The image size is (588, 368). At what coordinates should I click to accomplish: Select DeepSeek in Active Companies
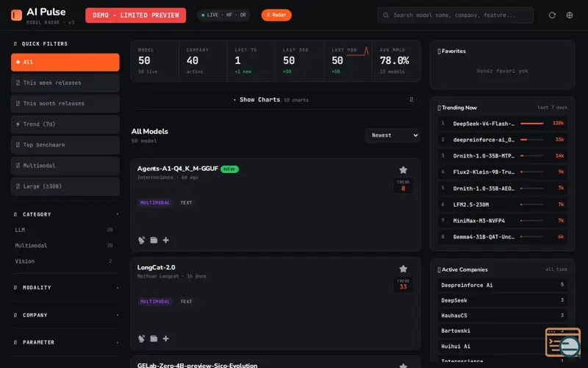(x=503, y=300)
